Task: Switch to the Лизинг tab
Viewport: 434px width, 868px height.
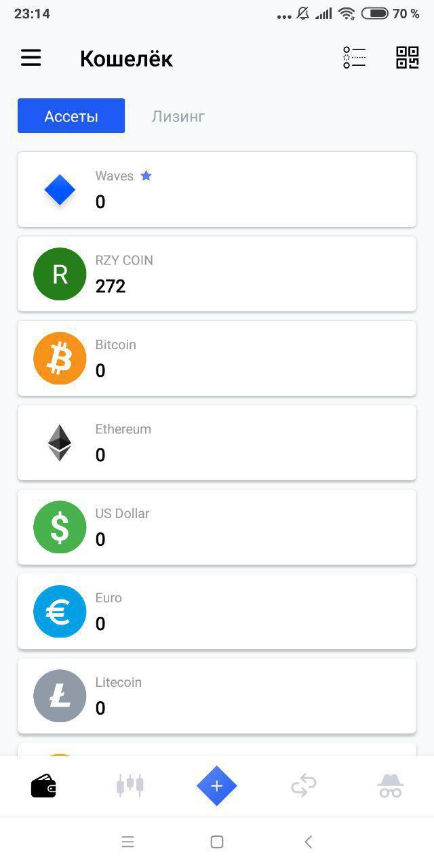Action: point(178,116)
